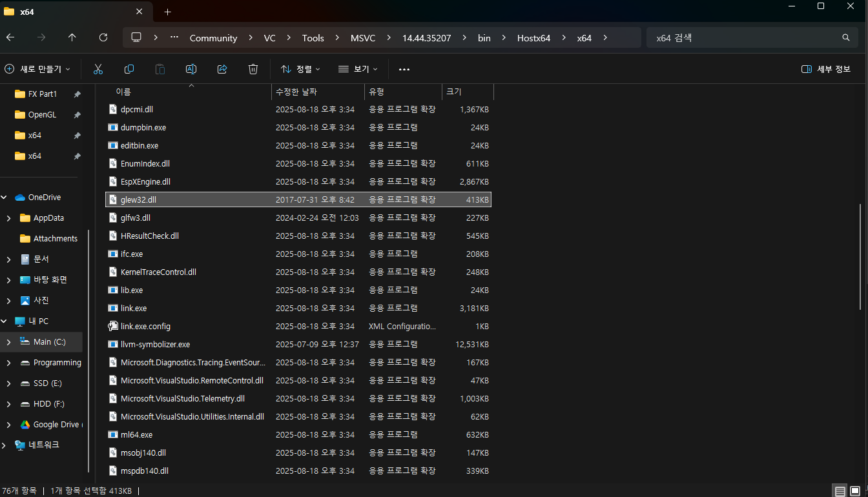The height and width of the screenshot is (497, 868).
Task: Open the Attachments folder in sidebar
Action: pos(49,239)
